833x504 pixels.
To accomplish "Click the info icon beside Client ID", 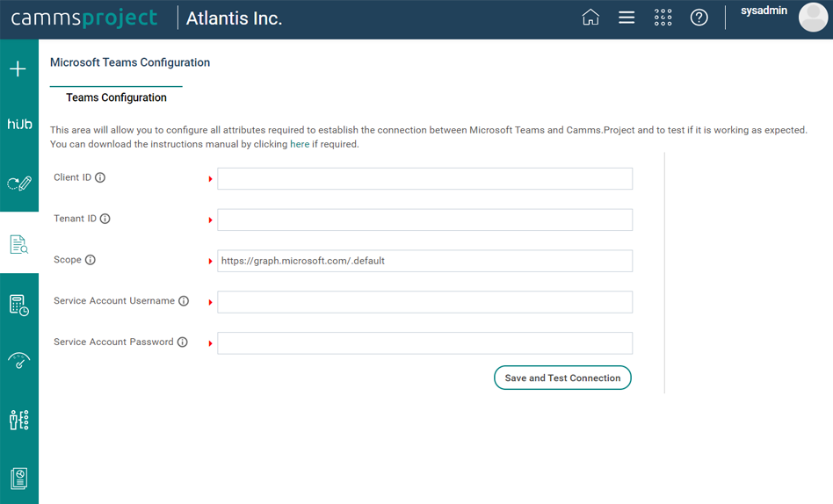I will click(x=100, y=177).
